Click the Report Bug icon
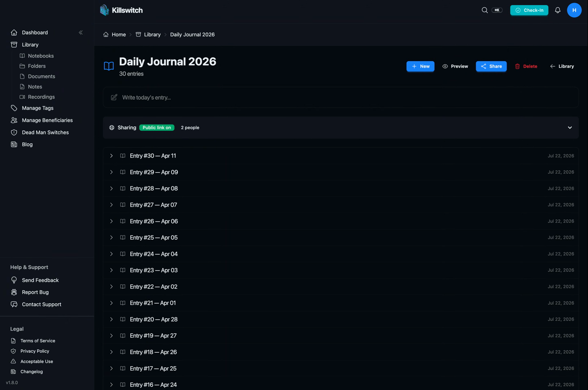 (x=14, y=292)
